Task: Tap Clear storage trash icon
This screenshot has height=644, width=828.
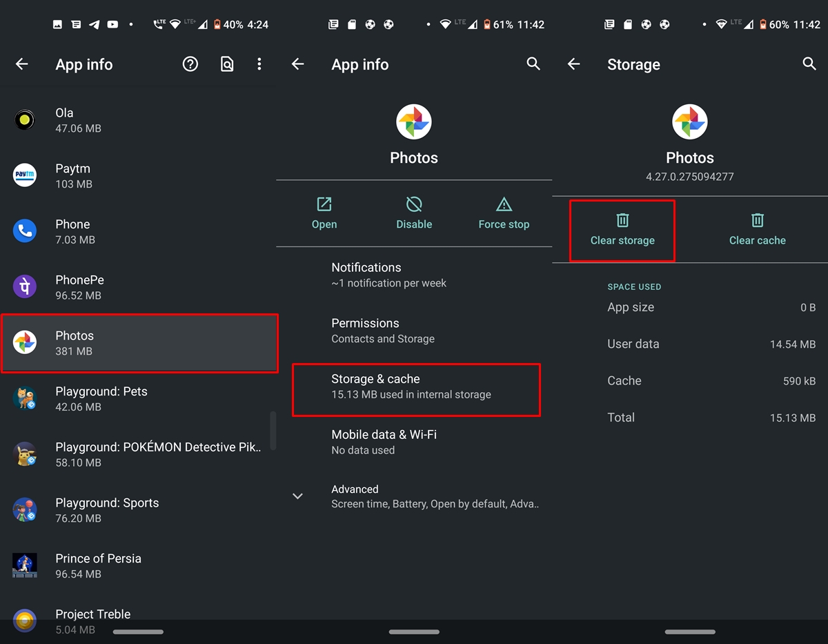Action: coord(622,221)
